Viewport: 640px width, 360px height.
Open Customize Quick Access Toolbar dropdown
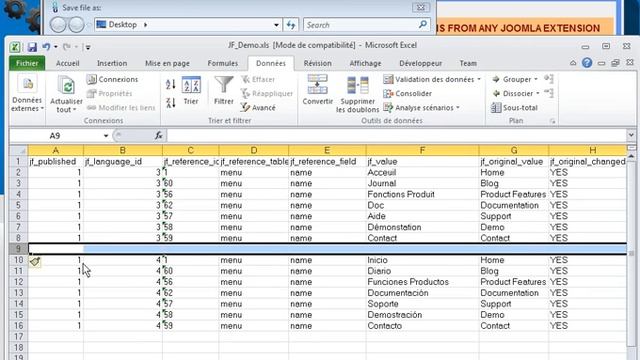click(x=87, y=47)
